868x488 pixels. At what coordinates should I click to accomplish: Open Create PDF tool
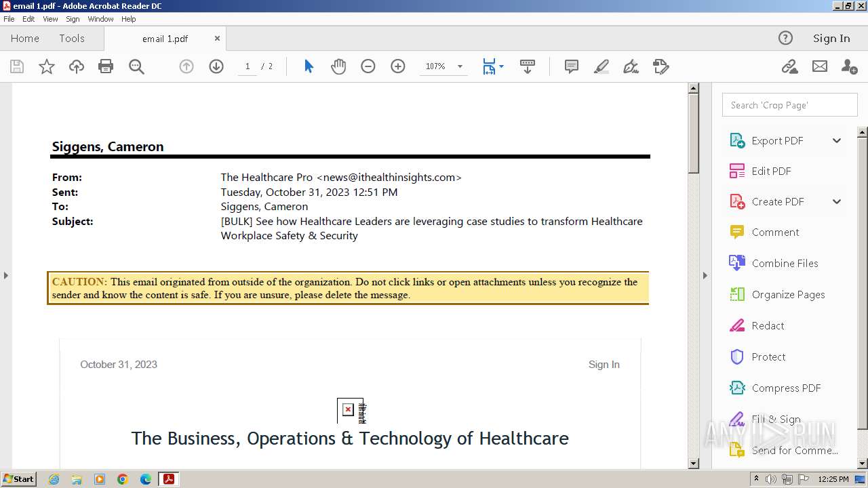pos(777,201)
